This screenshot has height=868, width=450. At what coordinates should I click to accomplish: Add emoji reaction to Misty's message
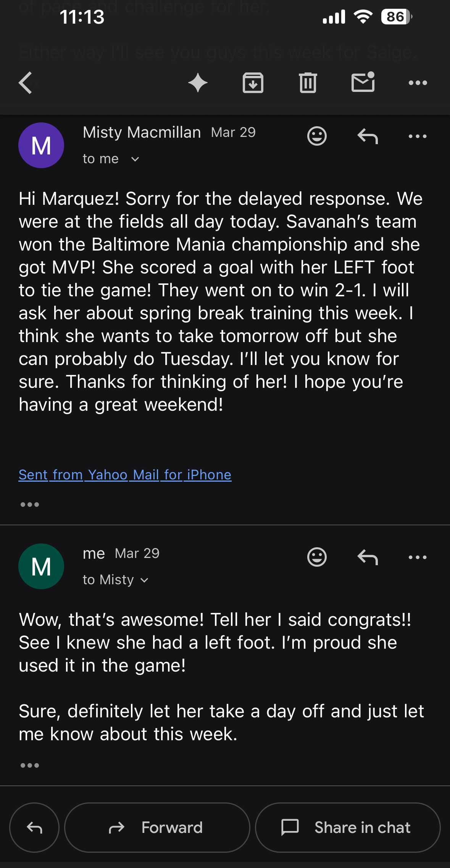point(317,136)
